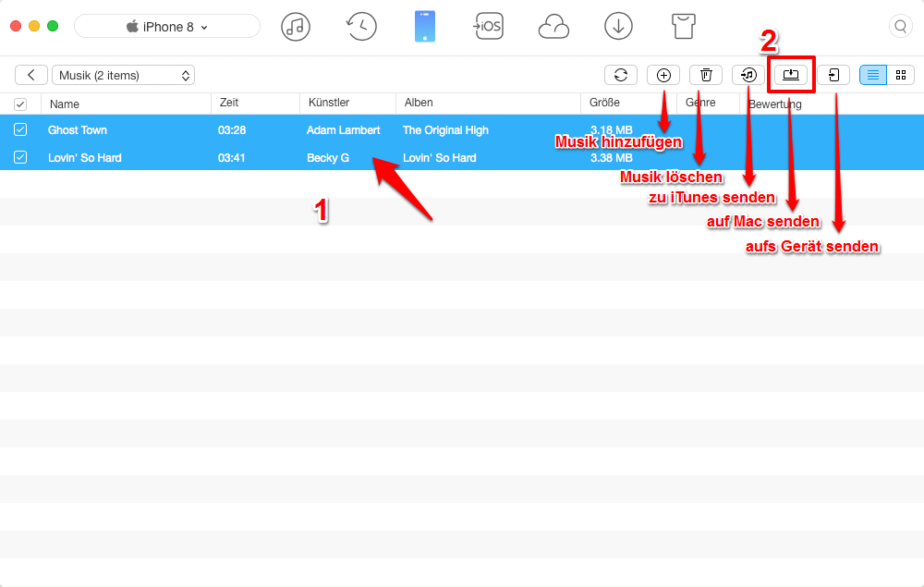Refresh the music list

[x=621, y=75]
